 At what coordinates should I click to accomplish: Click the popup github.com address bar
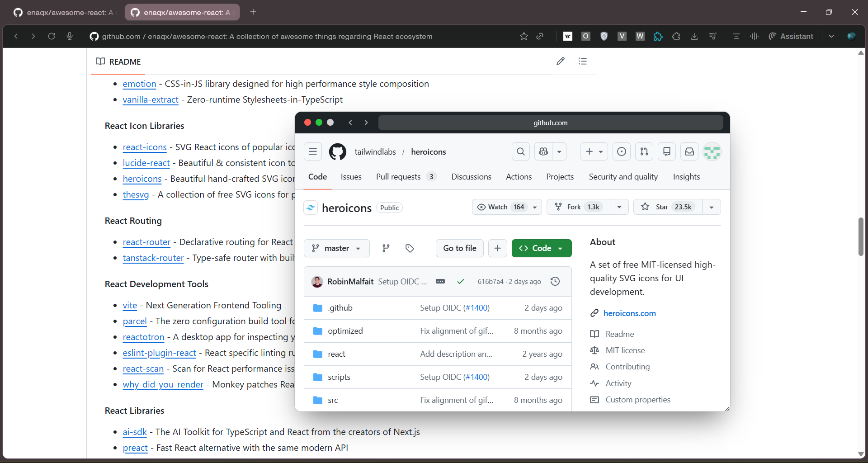click(x=551, y=123)
